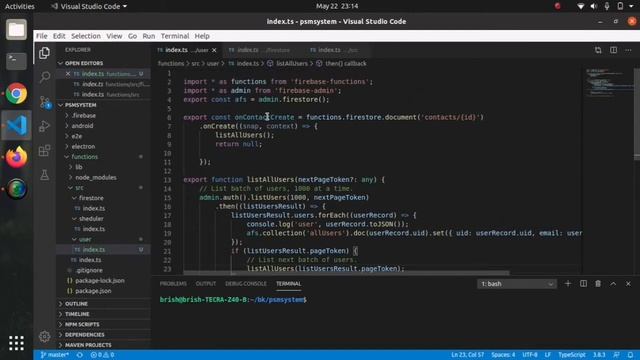
Task: Open system volume indicator in top bar
Action: [593, 6]
